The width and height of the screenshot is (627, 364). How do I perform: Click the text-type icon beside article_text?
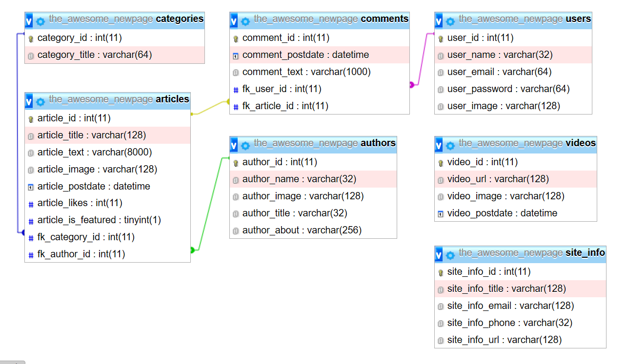pyautogui.click(x=31, y=153)
